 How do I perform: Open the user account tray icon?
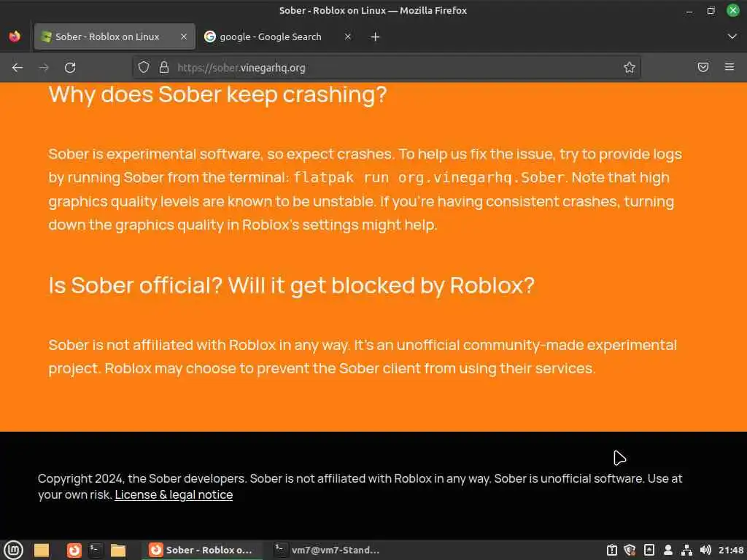(x=668, y=550)
